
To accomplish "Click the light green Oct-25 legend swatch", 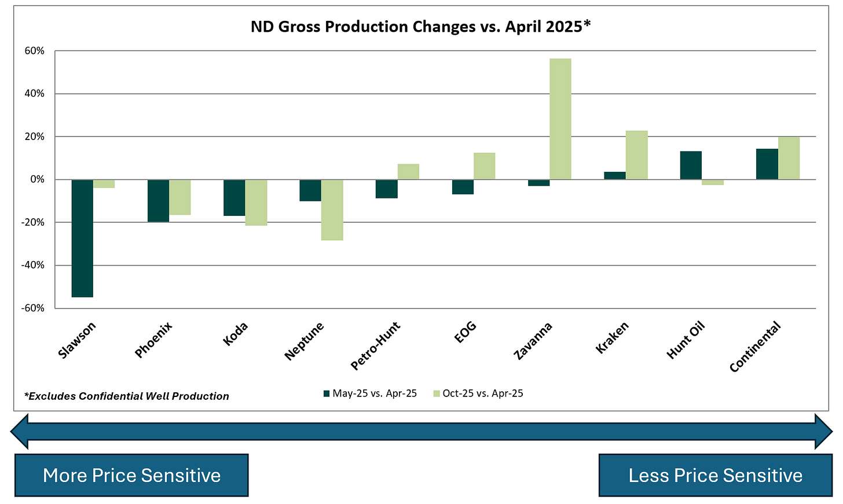I will coord(437,393).
